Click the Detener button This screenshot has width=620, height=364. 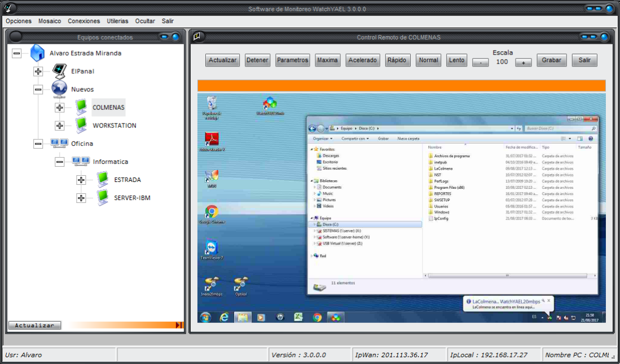pyautogui.click(x=257, y=60)
